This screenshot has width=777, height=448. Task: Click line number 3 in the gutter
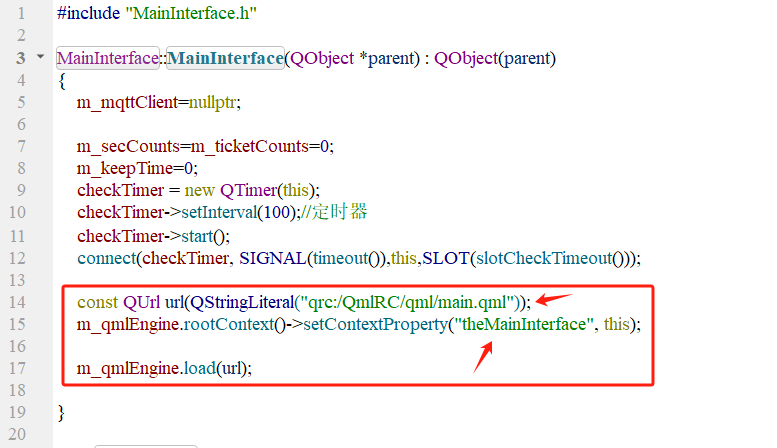click(x=21, y=58)
